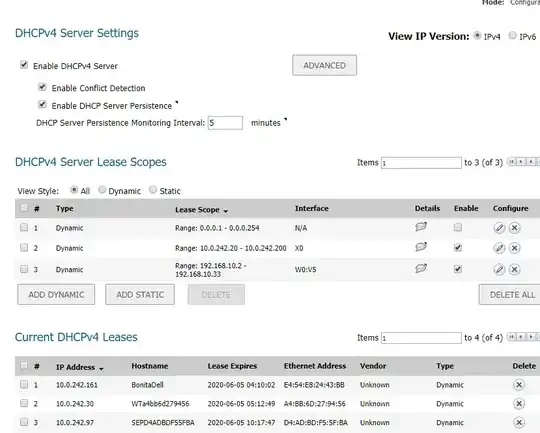The width and height of the screenshot is (540, 433).
Task: Delete the BonitaDell lease
Action: coord(519,385)
